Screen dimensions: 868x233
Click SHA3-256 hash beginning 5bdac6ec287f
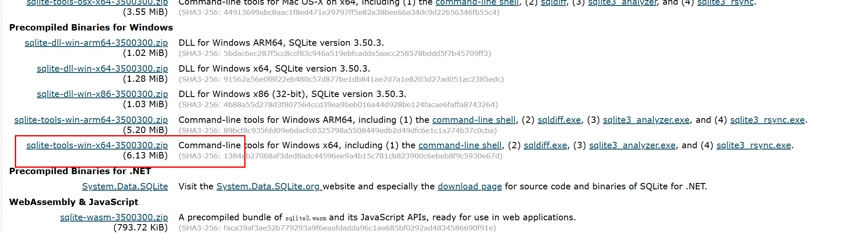tap(335, 53)
